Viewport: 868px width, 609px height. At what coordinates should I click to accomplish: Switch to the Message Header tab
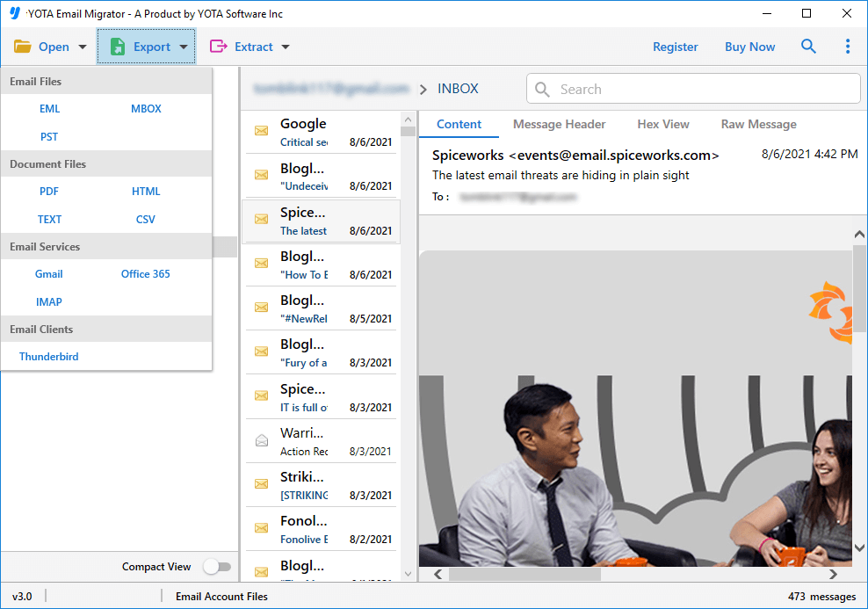(x=559, y=124)
